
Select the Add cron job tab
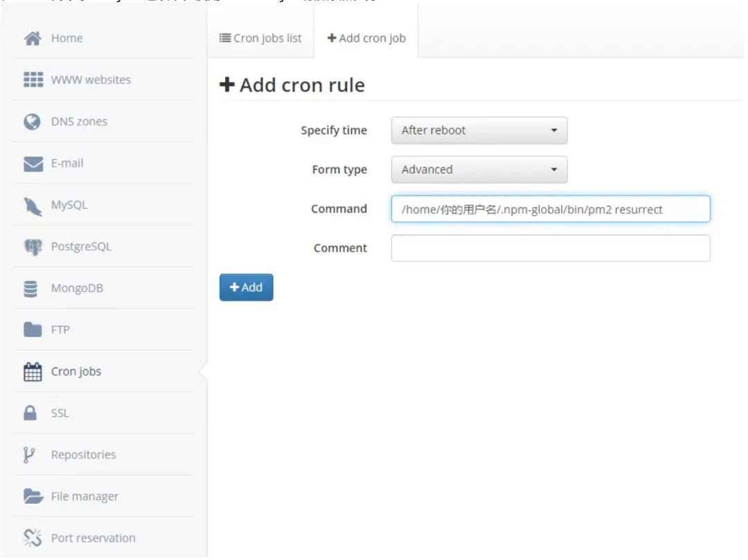point(366,38)
